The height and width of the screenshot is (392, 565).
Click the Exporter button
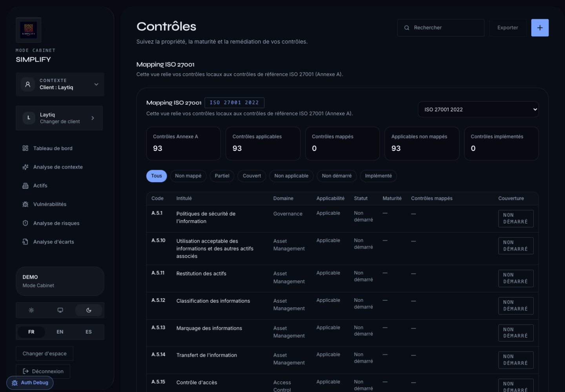[x=508, y=28]
